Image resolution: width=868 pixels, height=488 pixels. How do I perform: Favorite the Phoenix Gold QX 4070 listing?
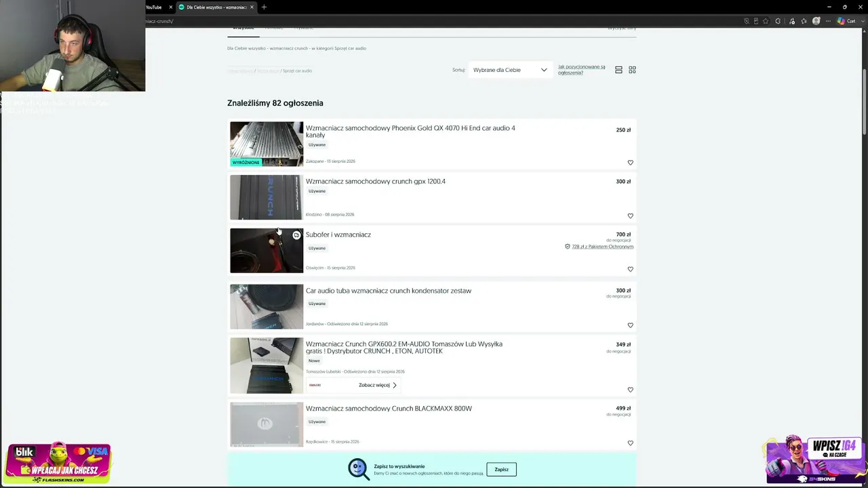tap(630, 163)
